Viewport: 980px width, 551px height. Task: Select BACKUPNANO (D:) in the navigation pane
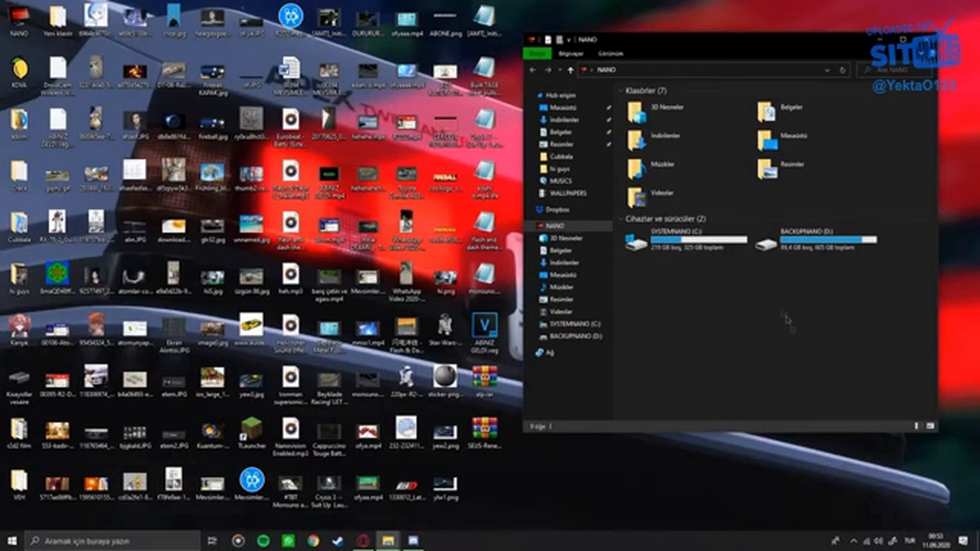(x=574, y=336)
